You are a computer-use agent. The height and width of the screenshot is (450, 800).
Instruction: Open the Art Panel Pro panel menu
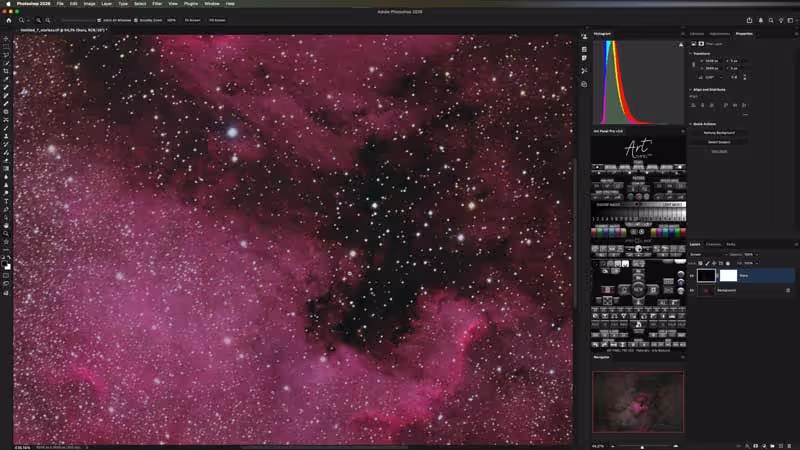coord(683,131)
